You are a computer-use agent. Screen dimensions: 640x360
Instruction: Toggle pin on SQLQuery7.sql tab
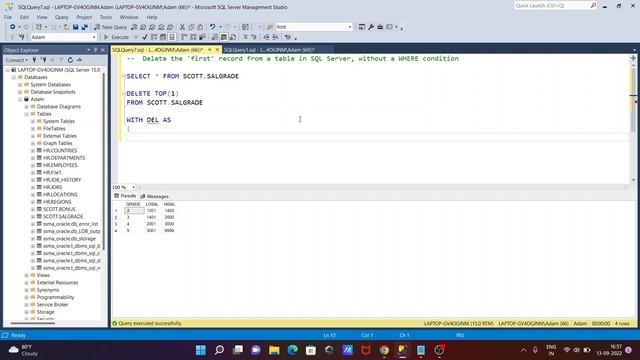coord(210,50)
